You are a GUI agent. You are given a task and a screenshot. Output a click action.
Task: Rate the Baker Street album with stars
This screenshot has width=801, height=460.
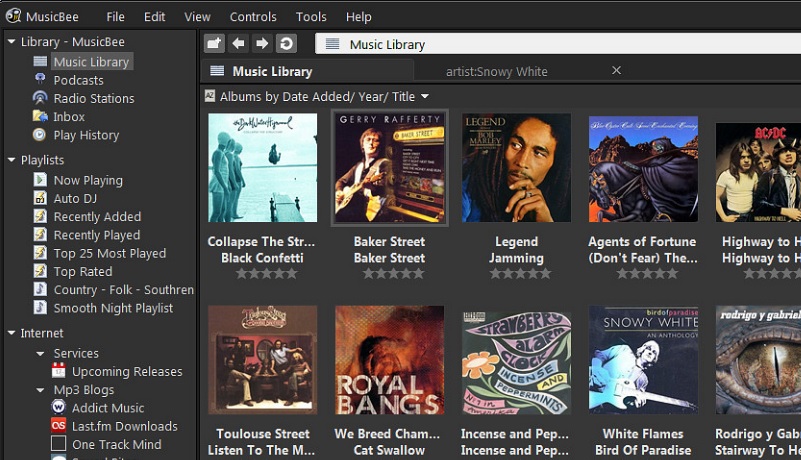389,273
